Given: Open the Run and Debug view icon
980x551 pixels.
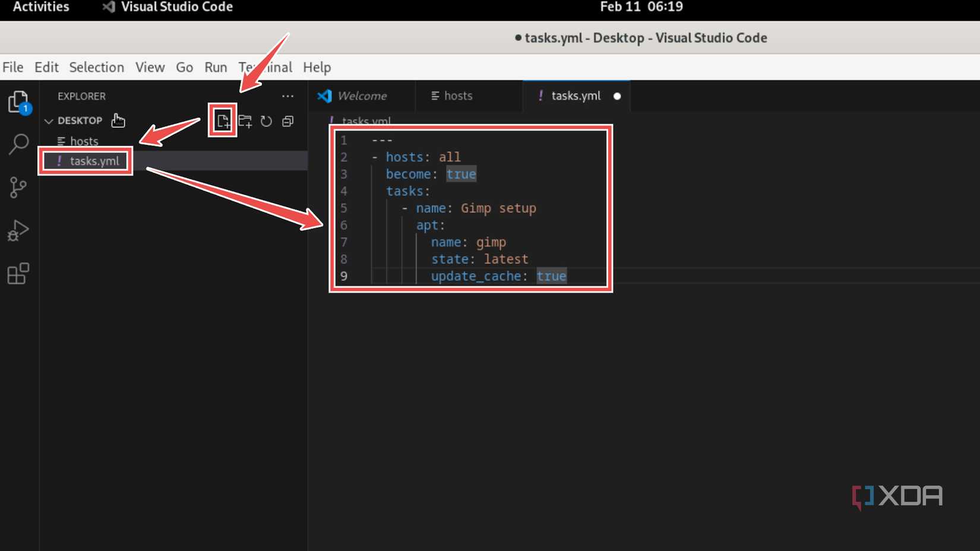Looking at the screenshot, I should coord(18,230).
